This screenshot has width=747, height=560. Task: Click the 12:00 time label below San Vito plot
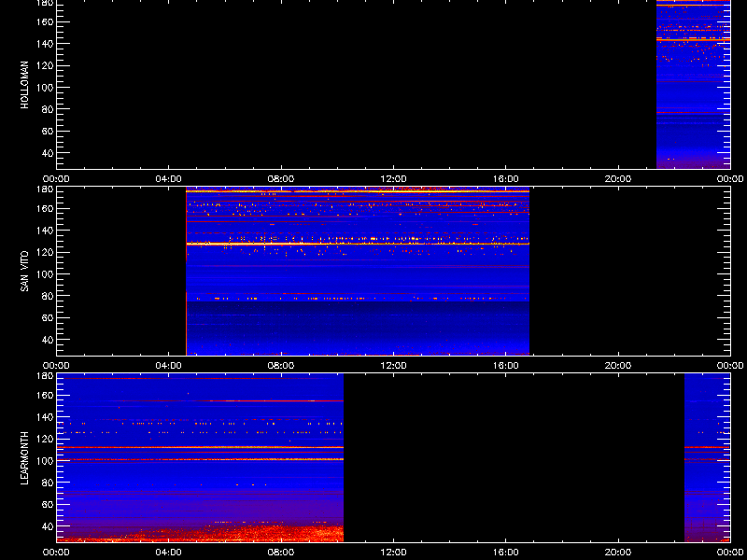pyautogui.click(x=393, y=366)
